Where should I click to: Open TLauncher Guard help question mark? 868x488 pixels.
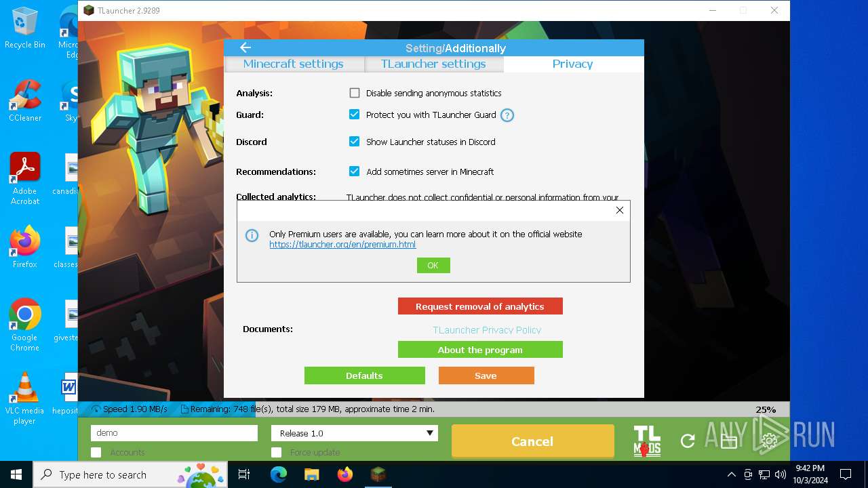[x=507, y=115]
